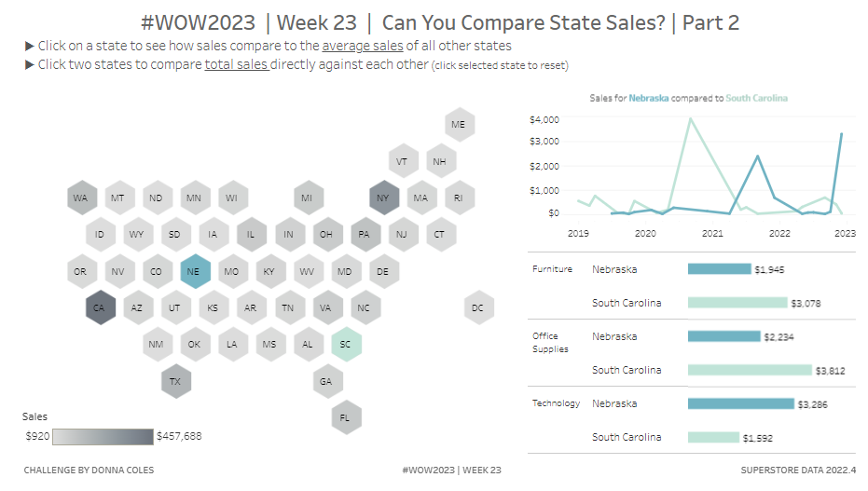Click the Illinois hexagon

click(251, 234)
